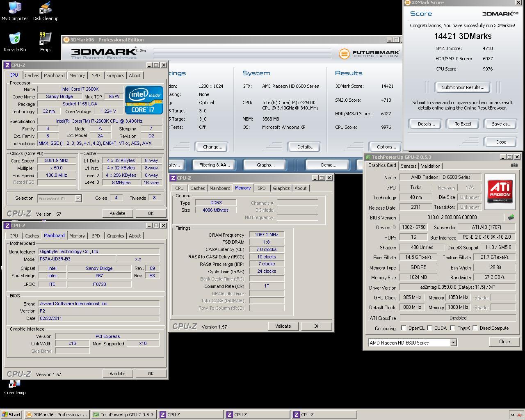Launch Disk Cleanup desktop shortcut
The image size is (525, 420).
(x=46, y=11)
